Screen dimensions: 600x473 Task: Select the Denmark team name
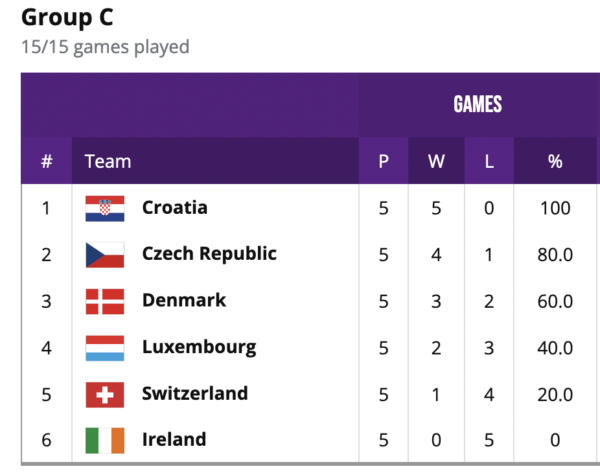pos(184,300)
